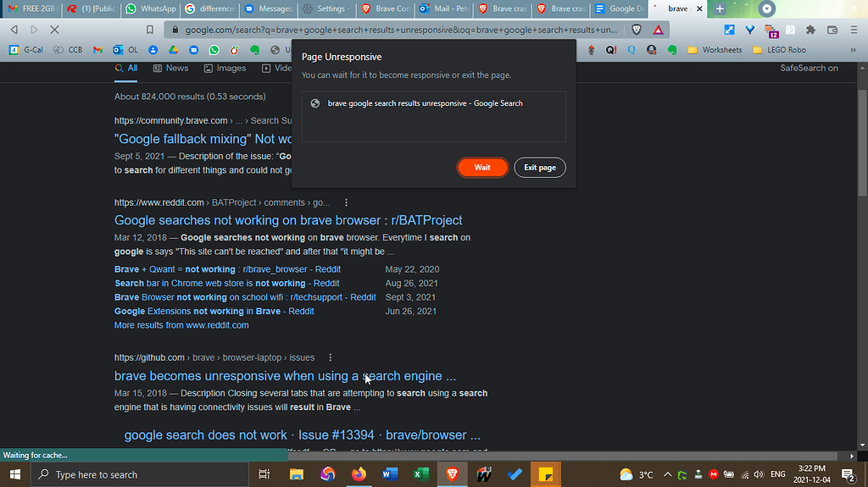This screenshot has width=868, height=487.
Task: Open the Gmail bookmark icon
Action: [x=98, y=50]
